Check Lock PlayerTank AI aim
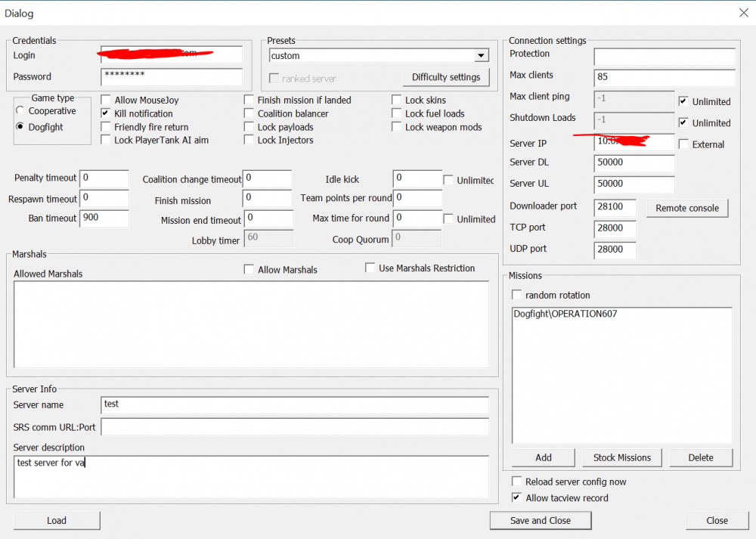The height and width of the screenshot is (539, 756). (x=105, y=140)
